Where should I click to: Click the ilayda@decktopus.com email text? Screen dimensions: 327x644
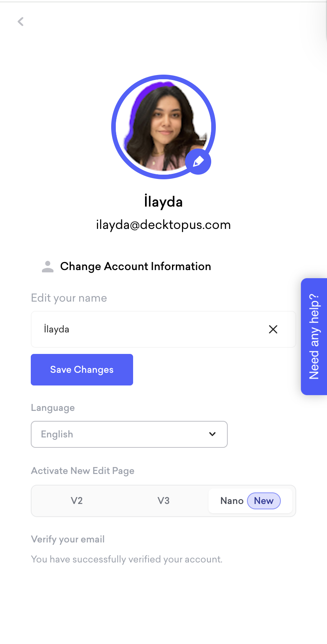163,225
